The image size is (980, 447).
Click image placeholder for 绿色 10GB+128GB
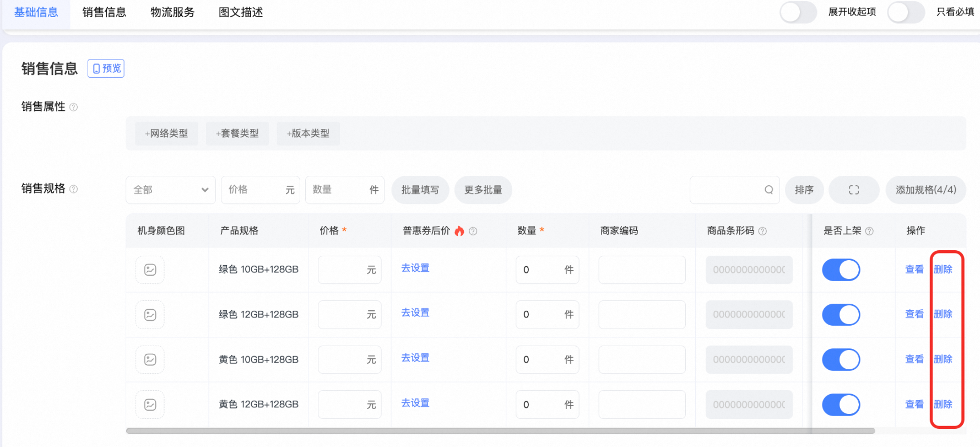coord(150,270)
